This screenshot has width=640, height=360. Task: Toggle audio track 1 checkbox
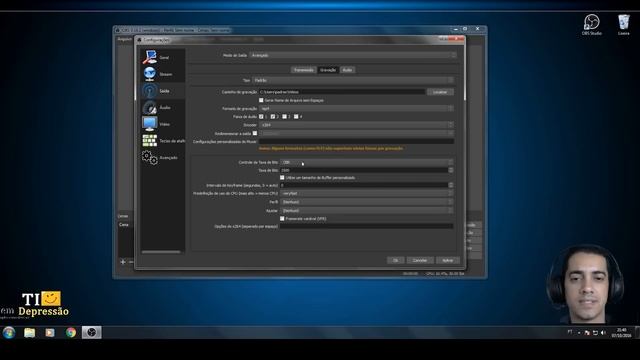pyautogui.click(x=261, y=117)
